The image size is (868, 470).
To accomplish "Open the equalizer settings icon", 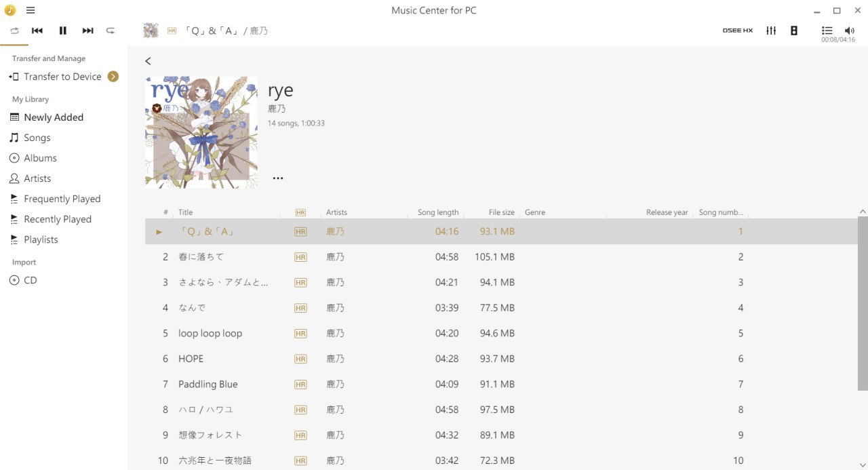I will pyautogui.click(x=771, y=31).
